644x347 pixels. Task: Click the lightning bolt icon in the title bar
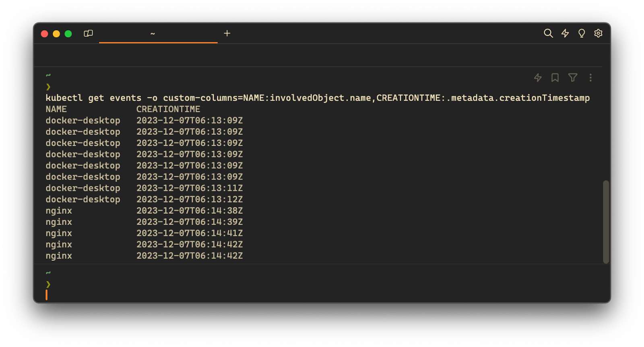tap(565, 33)
